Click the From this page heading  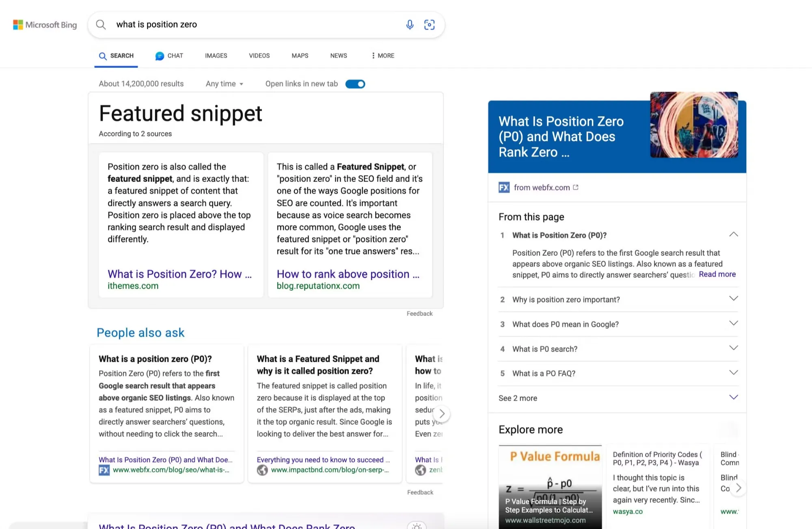coord(531,217)
